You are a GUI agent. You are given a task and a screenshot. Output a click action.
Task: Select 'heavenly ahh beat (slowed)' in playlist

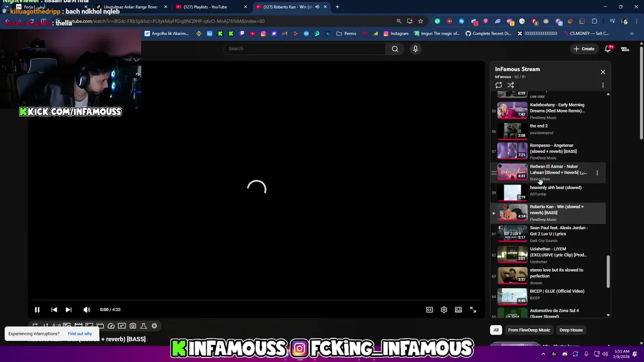click(x=548, y=192)
